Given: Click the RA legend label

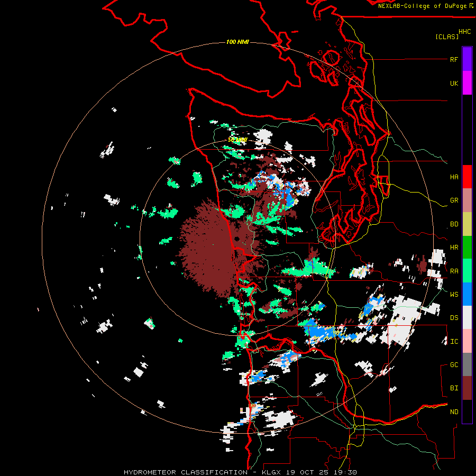Looking at the screenshot, I should click(x=454, y=271).
